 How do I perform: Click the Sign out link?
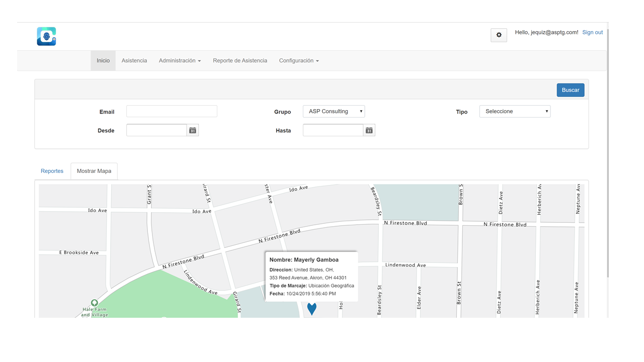click(x=592, y=32)
